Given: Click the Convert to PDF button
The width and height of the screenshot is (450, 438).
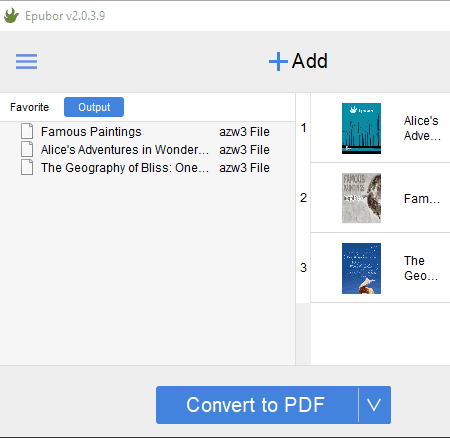Looking at the screenshot, I should tap(257, 405).
